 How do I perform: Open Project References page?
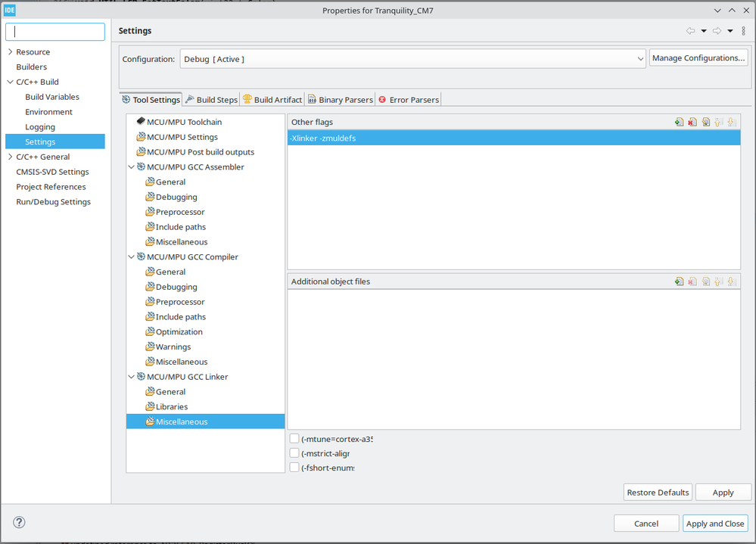pyautogui.click(x=51, y=186)
